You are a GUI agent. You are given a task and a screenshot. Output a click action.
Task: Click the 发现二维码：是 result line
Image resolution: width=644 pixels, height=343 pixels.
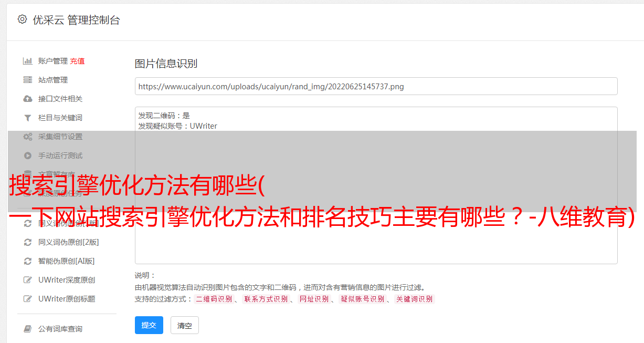[164, 116]
